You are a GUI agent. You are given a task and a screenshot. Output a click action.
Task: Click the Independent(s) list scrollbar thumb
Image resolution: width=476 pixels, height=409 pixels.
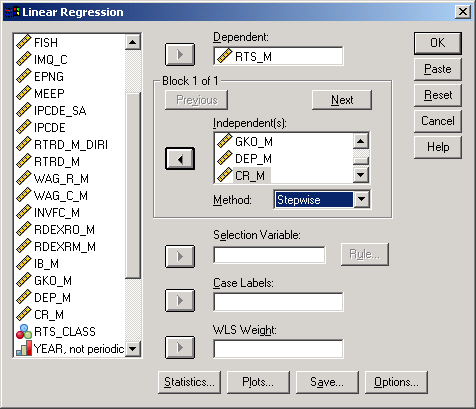tap(361, 161)
